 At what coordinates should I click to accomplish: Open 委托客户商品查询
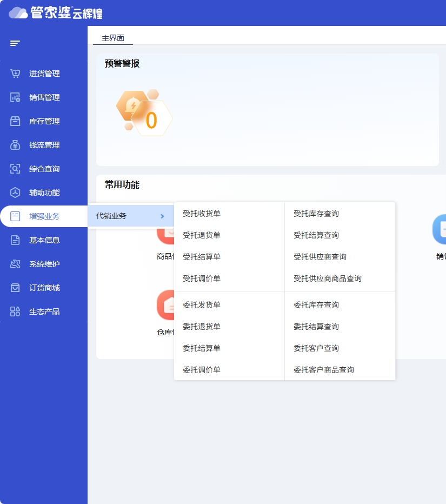(324, 370)
